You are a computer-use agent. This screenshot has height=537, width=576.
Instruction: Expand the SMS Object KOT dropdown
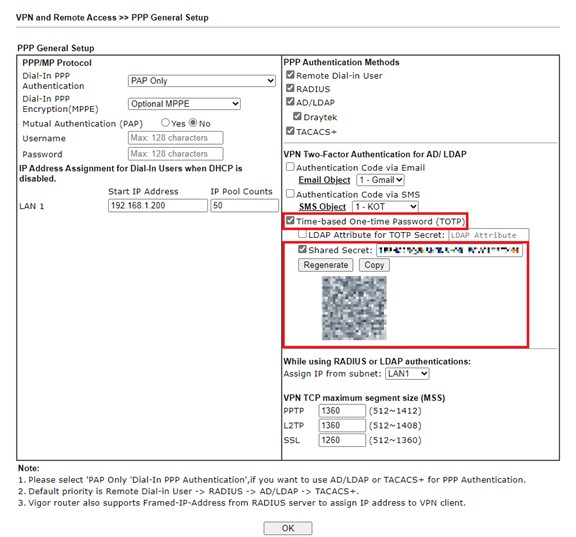click(x=385, y=207)
